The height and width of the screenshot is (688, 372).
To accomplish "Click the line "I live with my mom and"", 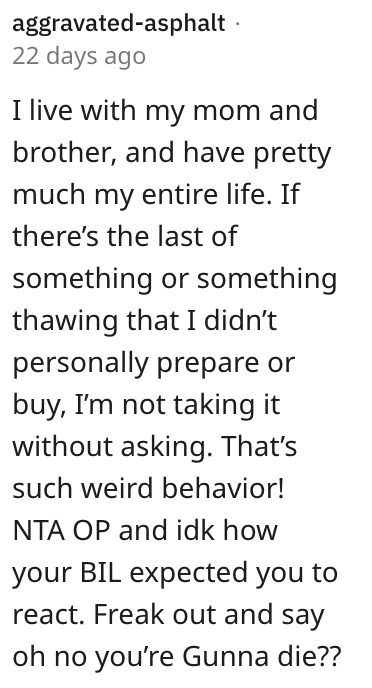I will point(165,111).
